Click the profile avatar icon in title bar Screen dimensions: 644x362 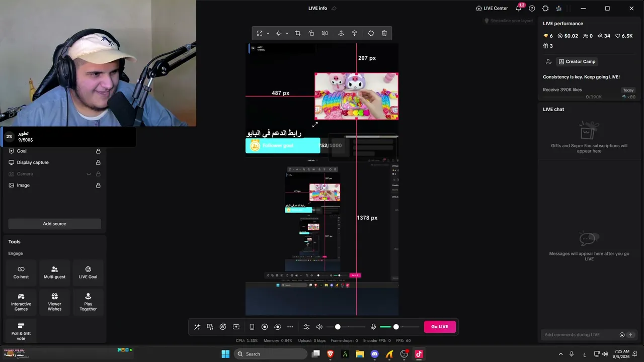point(559,8)
